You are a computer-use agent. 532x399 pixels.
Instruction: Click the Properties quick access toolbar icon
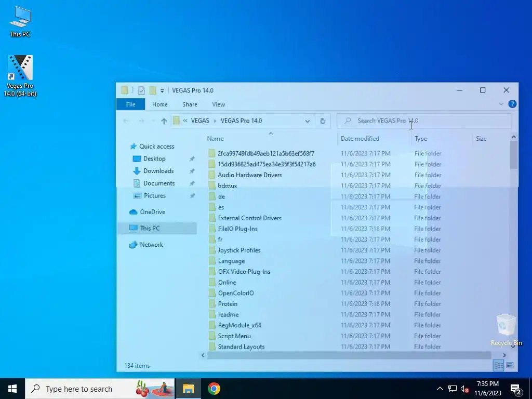click(x=141, y=90)
